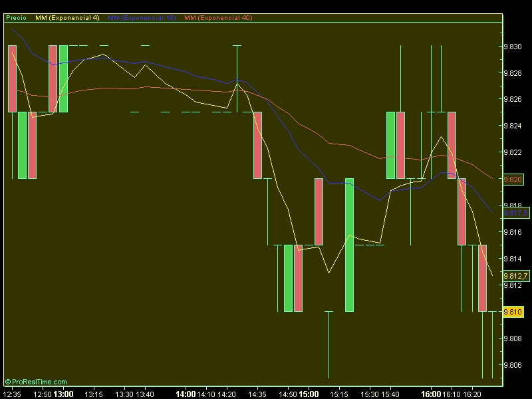
Task: Click the 16:20 time axis label
Action: tap(472, 394)
